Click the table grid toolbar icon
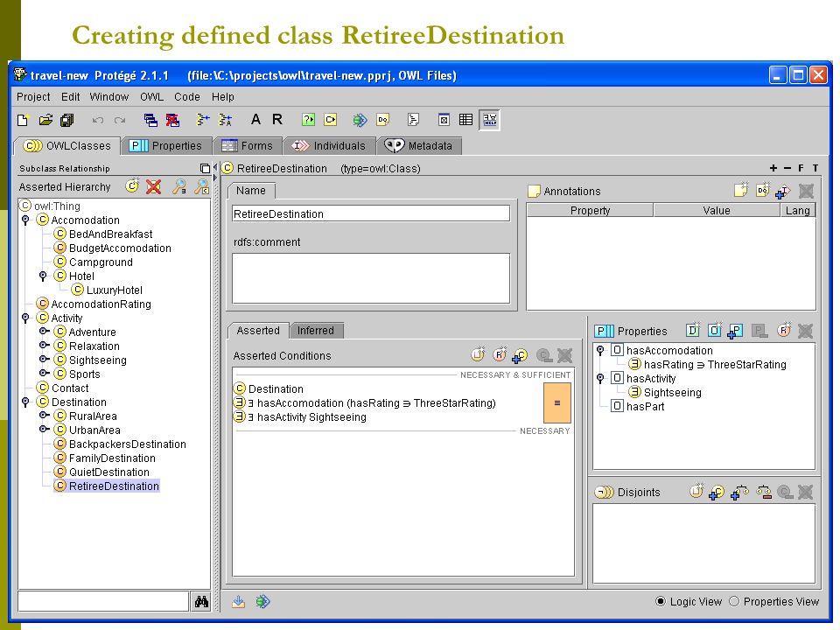Screen dimensions: 840x630 tap(465, 120)
